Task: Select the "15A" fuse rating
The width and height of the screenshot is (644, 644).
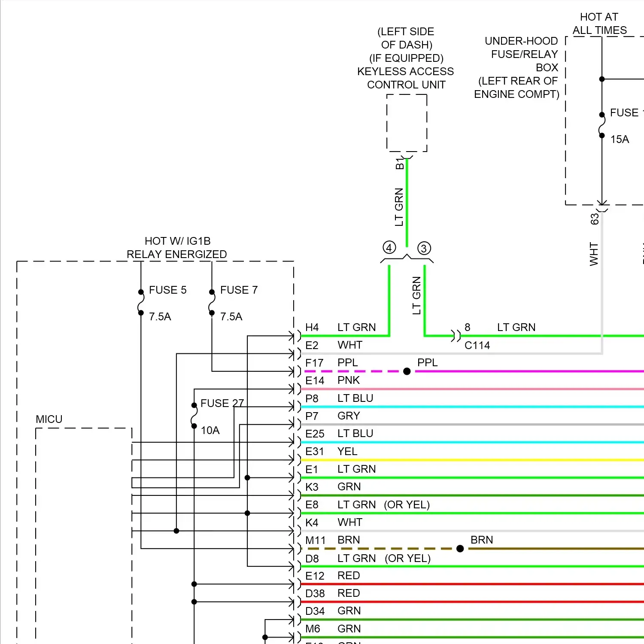Action: point(620,140)
